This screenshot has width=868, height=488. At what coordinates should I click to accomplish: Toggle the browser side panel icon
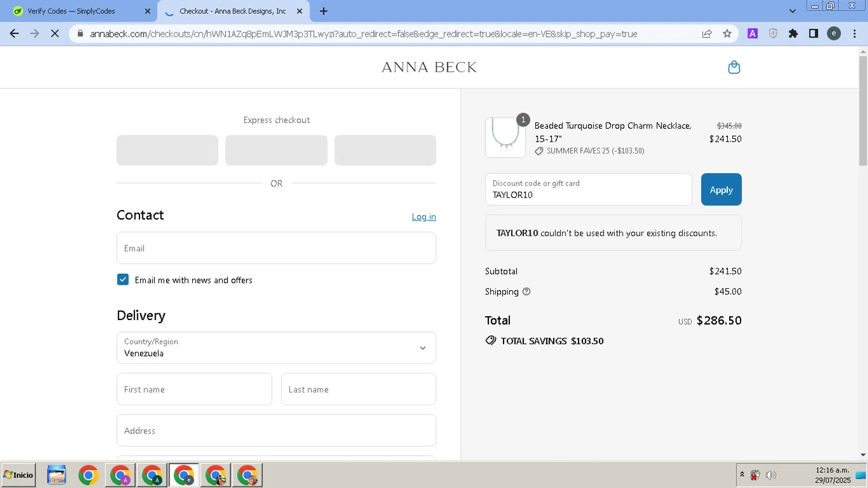[x=814, y=34]
